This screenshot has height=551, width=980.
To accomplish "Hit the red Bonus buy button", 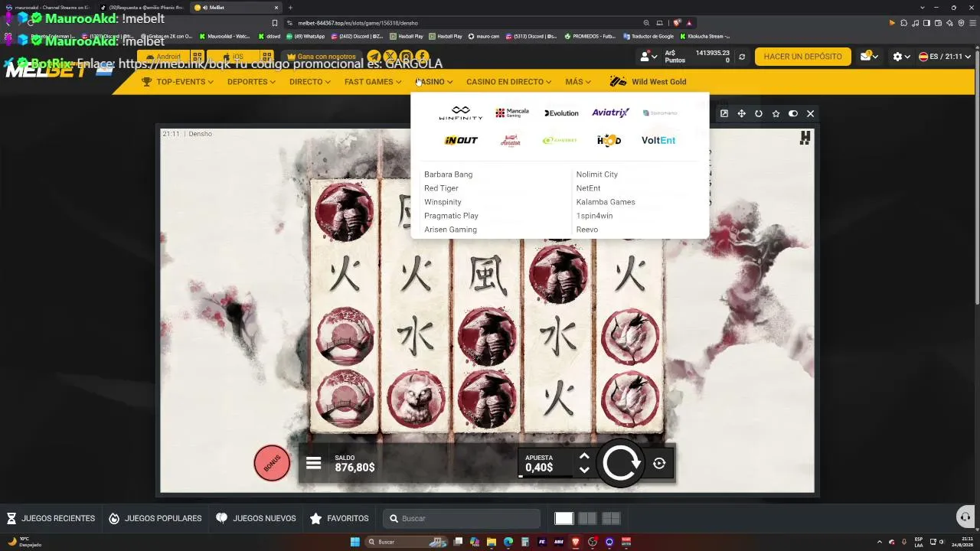I will (272, 463).
